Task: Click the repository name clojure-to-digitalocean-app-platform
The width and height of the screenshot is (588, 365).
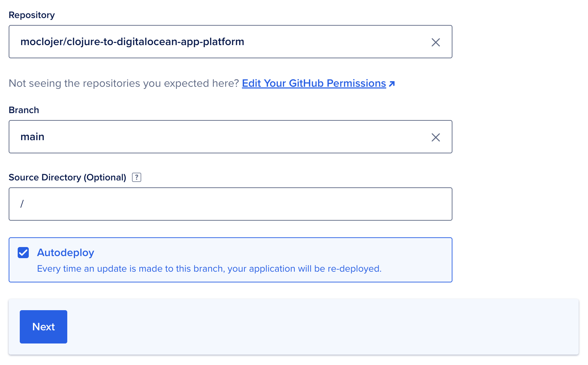Action: [x=132, y=42]
